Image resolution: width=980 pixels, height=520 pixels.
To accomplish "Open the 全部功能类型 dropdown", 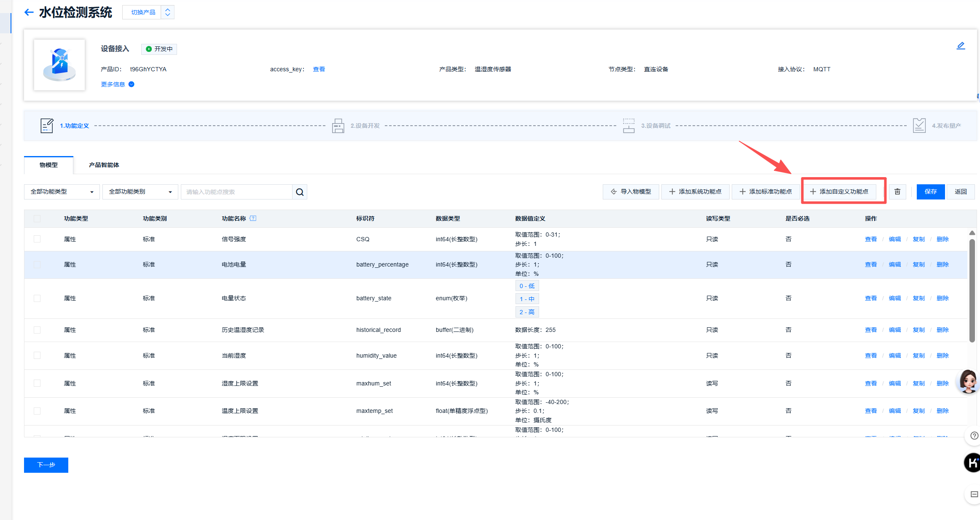I will 62,192.
